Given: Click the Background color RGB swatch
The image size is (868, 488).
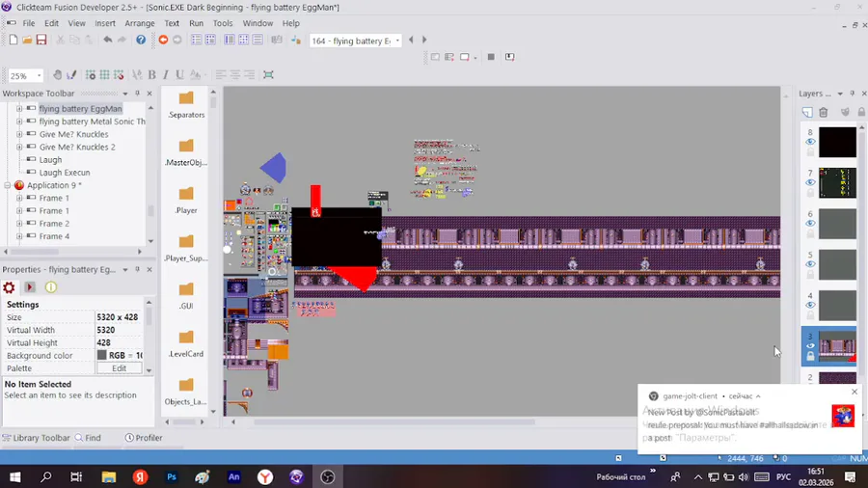Looking at the screenshot, I should click(102, 355).
